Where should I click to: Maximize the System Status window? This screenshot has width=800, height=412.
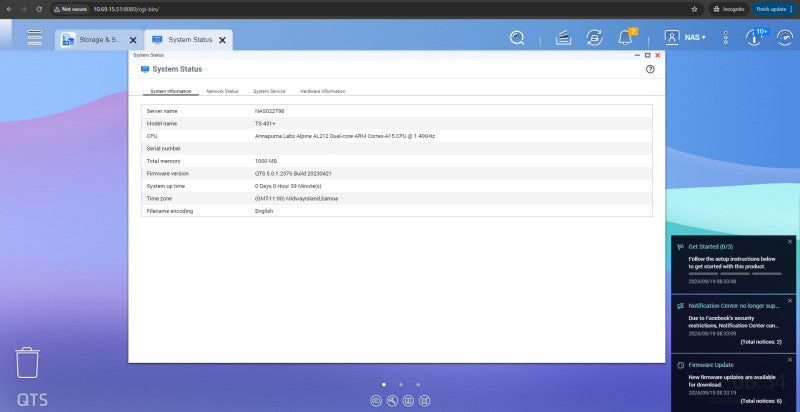(647, 55)
